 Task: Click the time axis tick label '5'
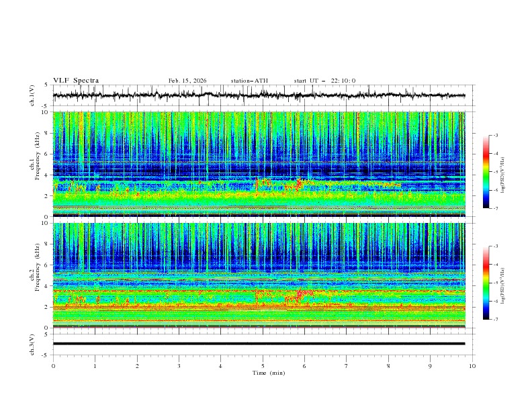[263, 366]
